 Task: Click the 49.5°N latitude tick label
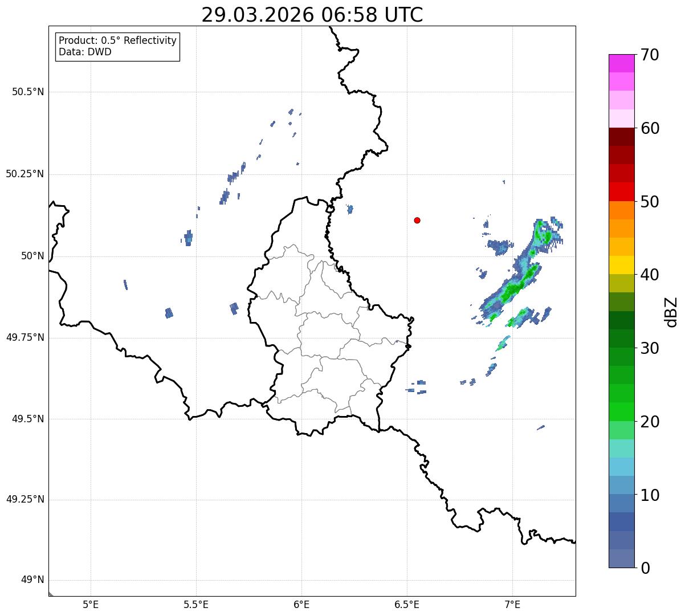(x=28, y=419)
